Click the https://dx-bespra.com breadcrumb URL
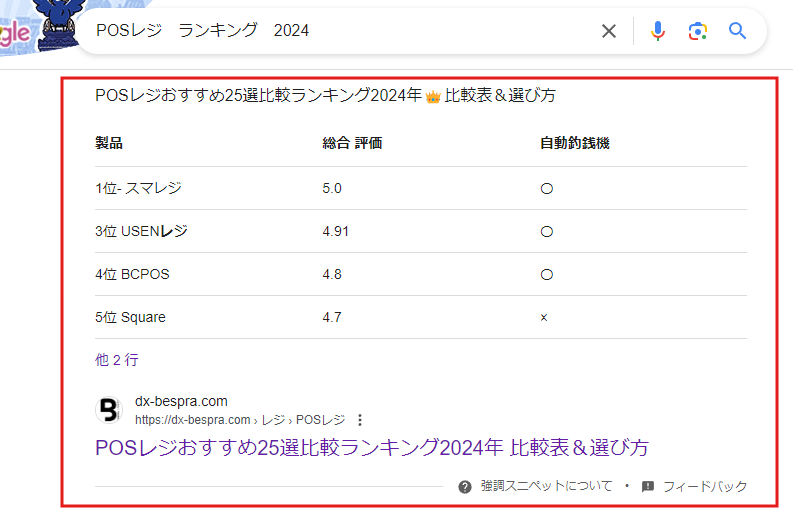This screenshot has height=515, width=793. (192, 420)
